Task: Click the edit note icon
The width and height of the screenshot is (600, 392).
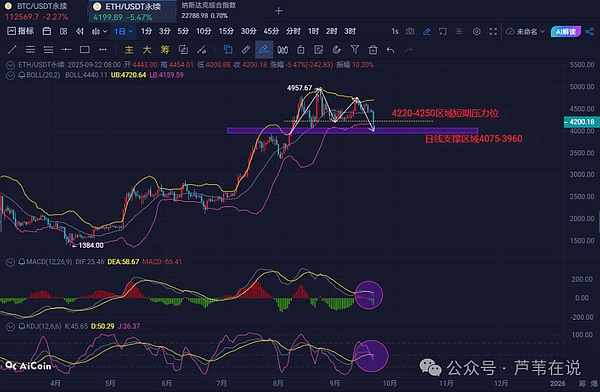Action: 318,49
